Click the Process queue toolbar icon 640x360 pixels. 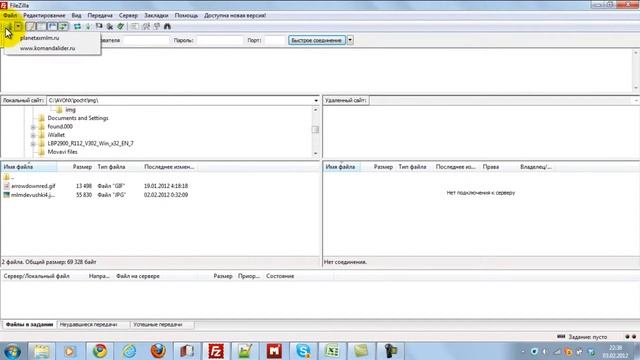coord(88,27)
